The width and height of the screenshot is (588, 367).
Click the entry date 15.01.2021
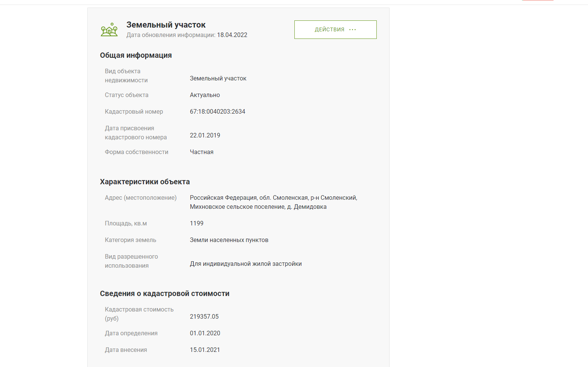click(x=205, y=350)
